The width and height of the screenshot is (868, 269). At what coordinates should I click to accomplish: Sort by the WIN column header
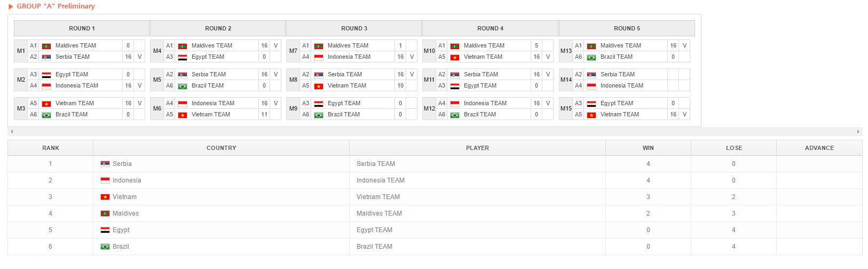(648, 148)
